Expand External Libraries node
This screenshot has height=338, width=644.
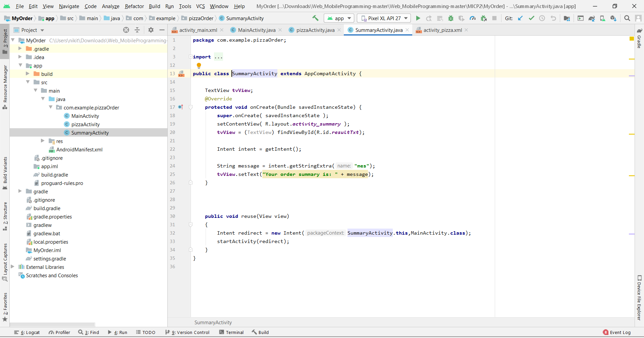click(13, 267)
